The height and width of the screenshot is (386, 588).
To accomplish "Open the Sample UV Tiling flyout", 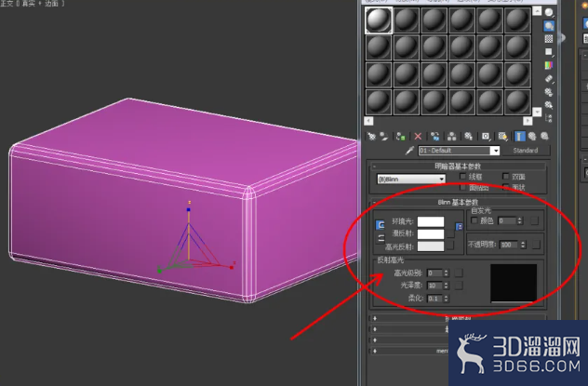I will pyautogui.click(x=549, y=52).
